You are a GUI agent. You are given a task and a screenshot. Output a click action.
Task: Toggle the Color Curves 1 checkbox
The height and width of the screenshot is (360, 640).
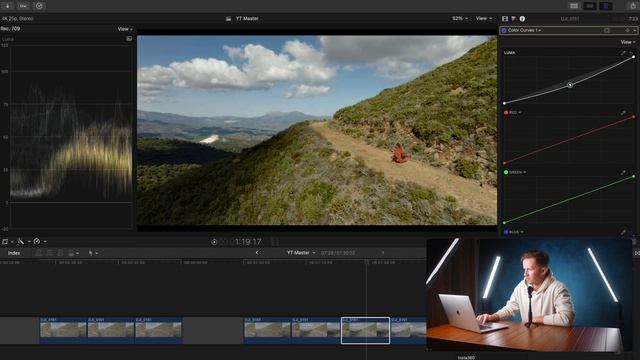[x=504, y=30]
